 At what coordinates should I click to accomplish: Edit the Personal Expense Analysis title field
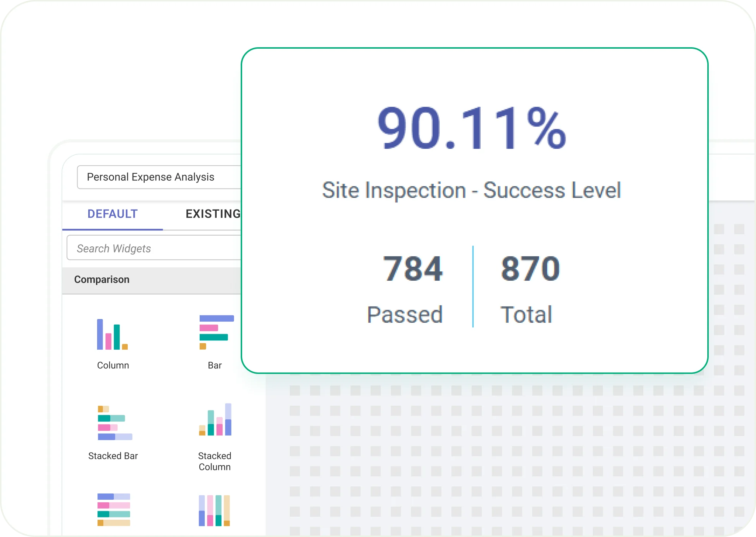151,177
